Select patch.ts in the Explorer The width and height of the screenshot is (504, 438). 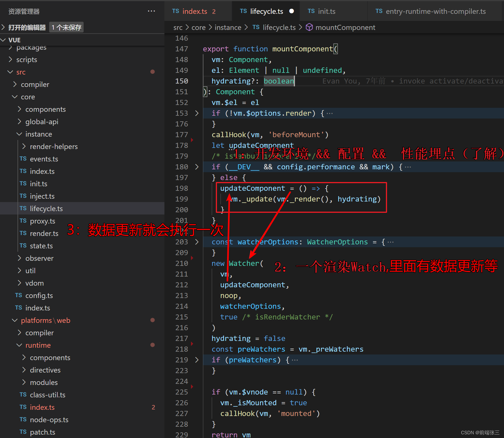coord(42,432)
